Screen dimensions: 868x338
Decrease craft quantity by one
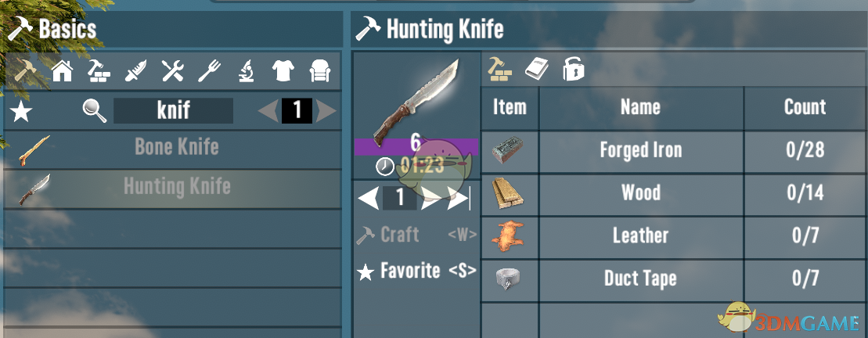click(369, 198)
